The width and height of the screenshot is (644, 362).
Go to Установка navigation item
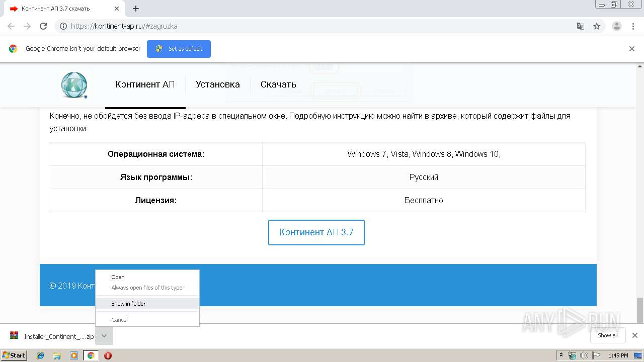218,84
